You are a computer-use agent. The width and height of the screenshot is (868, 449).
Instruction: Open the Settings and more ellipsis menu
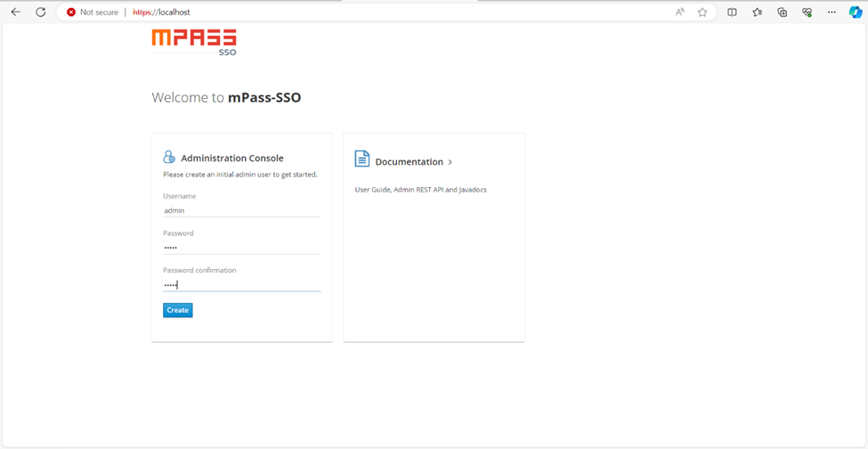tap(831, 12)
